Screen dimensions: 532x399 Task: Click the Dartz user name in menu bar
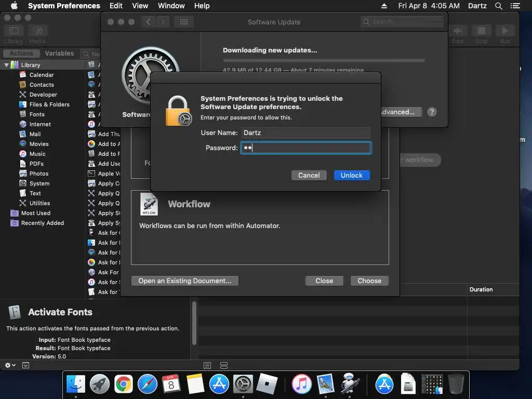[477, 6]
